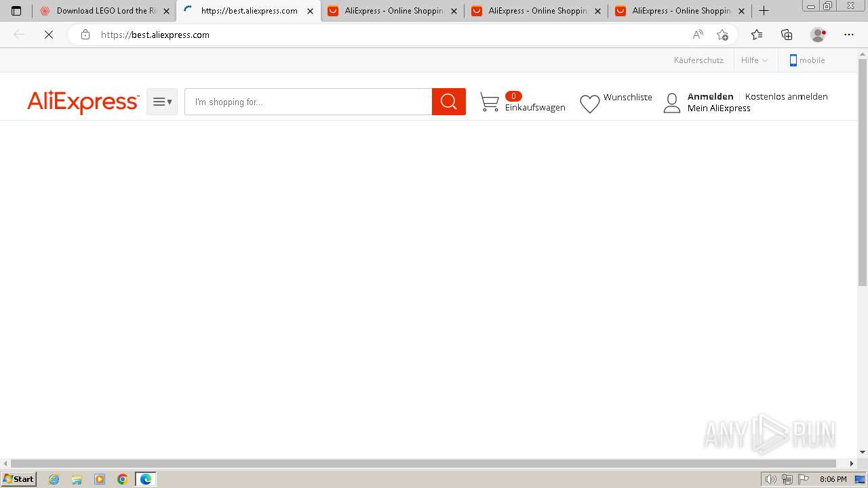
Task: Click the 8:06 PM clock
Action: click(x=833, y=479)
